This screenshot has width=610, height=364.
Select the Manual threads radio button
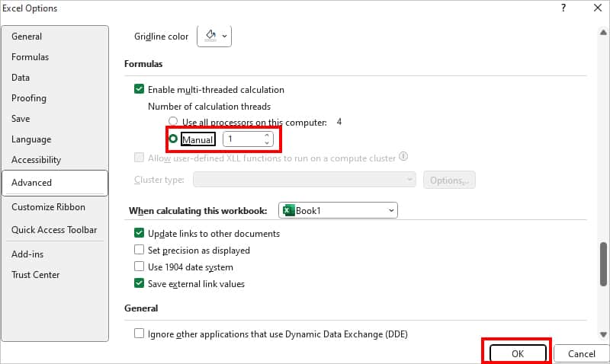click(x=173, y=139)
